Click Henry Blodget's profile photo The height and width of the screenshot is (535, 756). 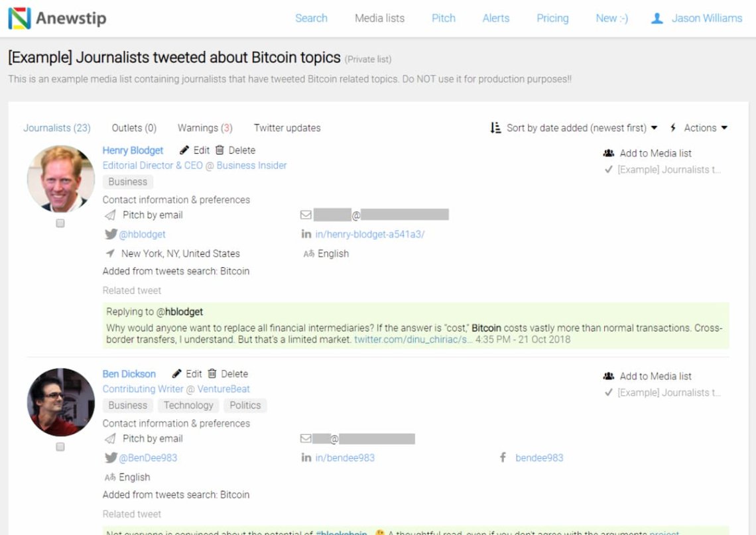60,179
